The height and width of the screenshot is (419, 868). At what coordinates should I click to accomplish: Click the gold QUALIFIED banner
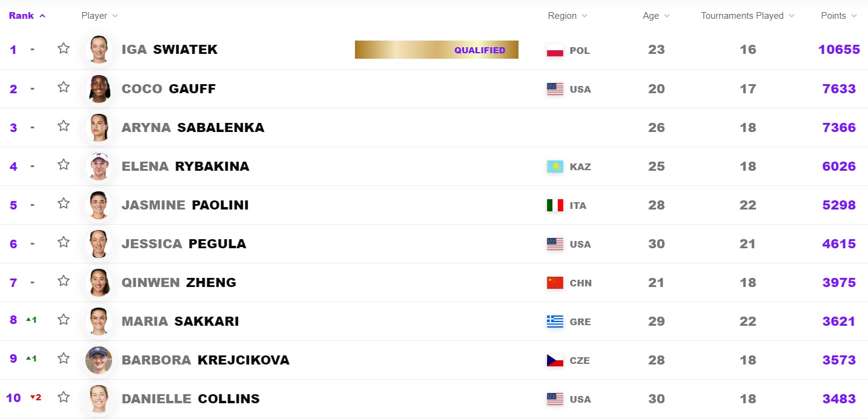pyautogui.click(x=436, y=50)
